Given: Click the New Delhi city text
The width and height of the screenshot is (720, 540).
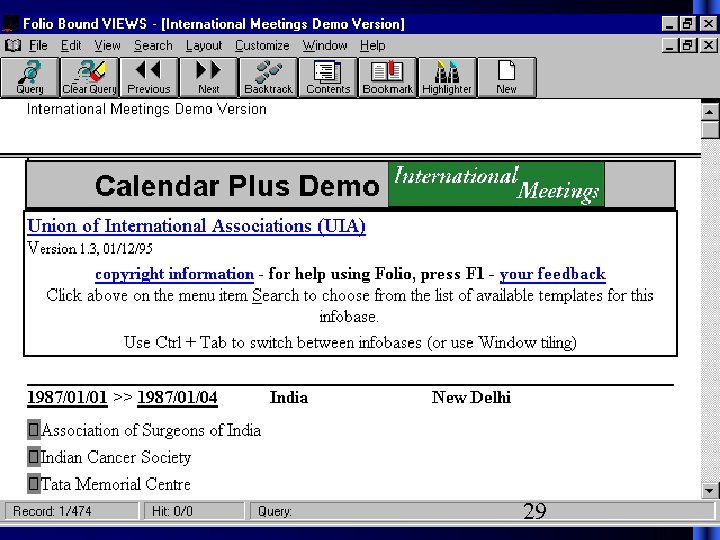Looking at the screenshot, I should pyautogui.click(x=471, y=397).
